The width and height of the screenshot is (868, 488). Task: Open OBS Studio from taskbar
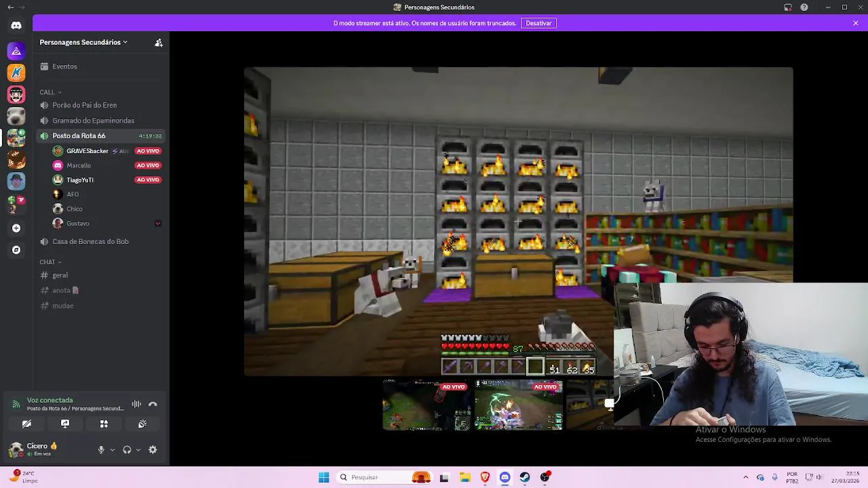545,477
